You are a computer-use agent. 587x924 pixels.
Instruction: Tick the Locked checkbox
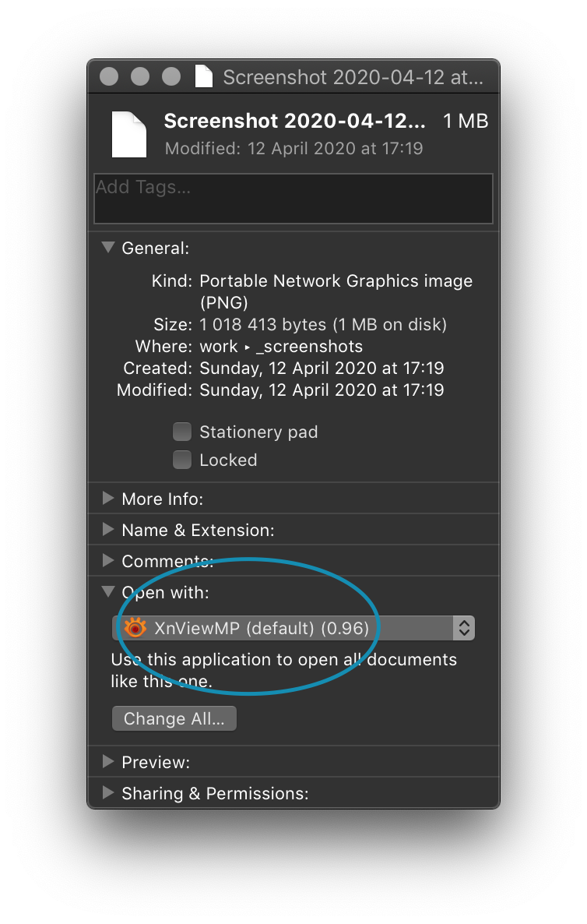point(182,460)
